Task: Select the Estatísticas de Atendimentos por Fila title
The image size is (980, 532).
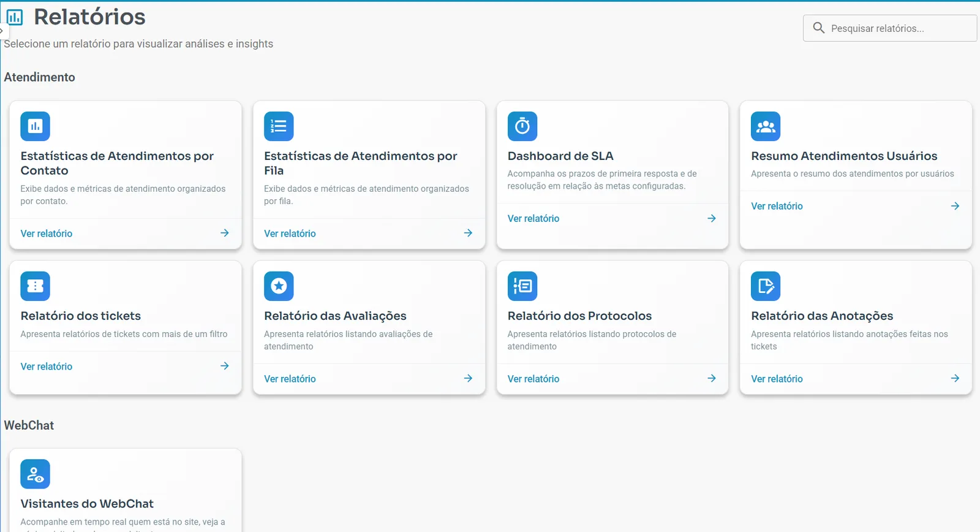Action: tap(361, 163)
